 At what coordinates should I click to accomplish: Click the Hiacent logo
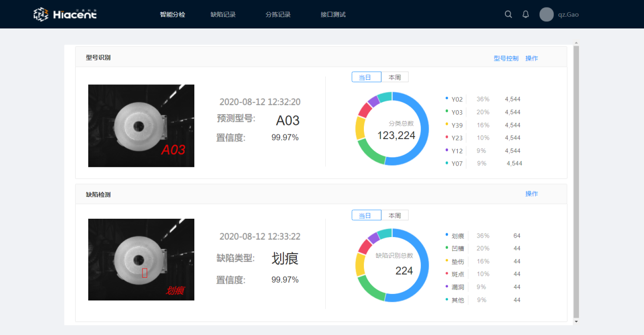[65, 15]
